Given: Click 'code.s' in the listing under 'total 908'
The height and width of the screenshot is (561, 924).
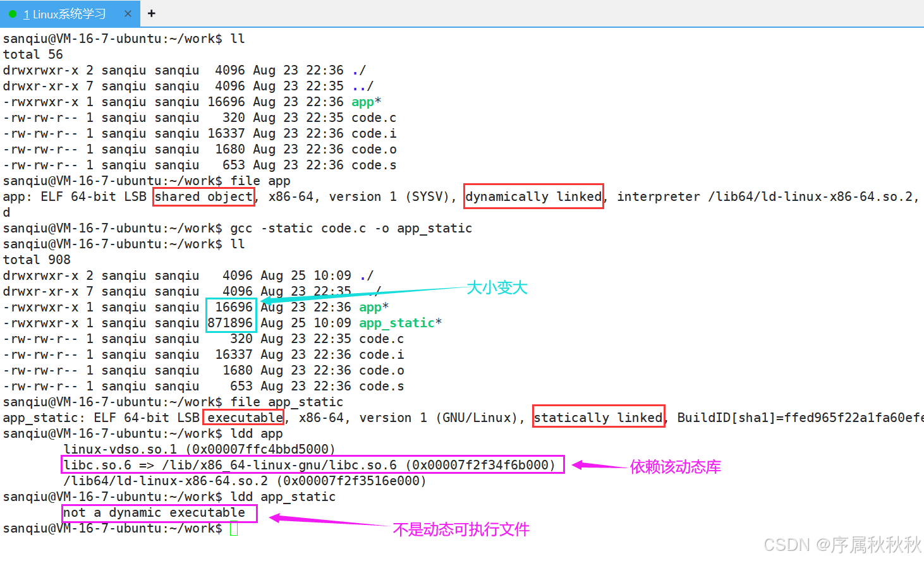Looking at the screenshot, I should pos(382,386).
